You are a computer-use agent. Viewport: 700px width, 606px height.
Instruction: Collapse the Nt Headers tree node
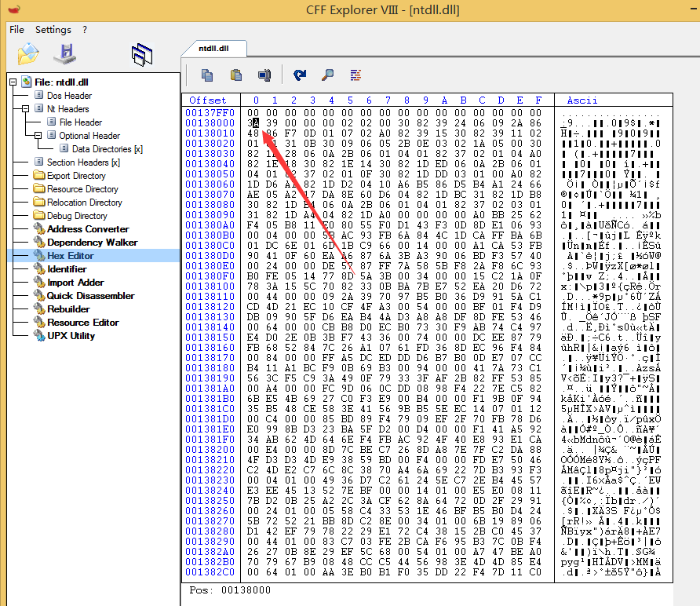click(25, 109)
